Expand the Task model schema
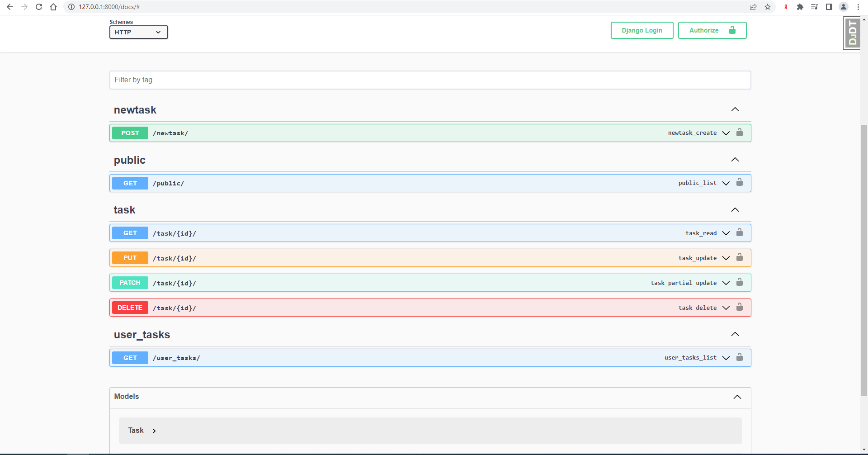 154,431
